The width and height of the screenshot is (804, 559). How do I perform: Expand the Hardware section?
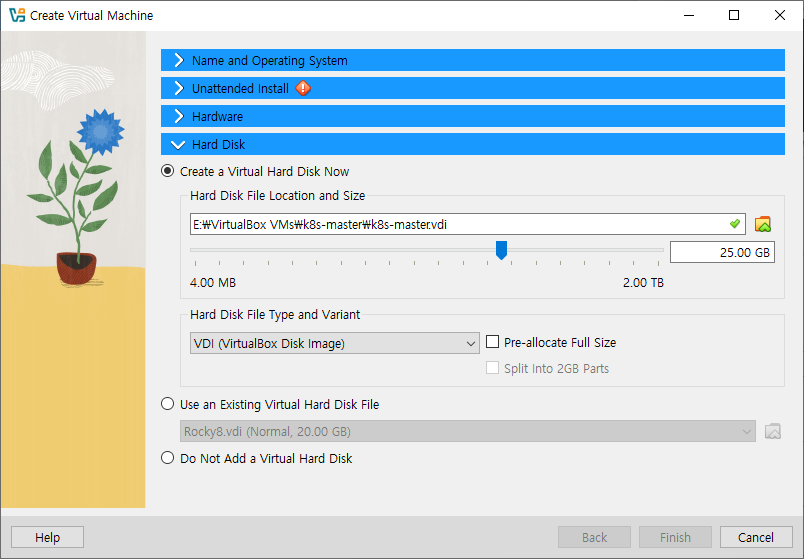click(472, 116)
